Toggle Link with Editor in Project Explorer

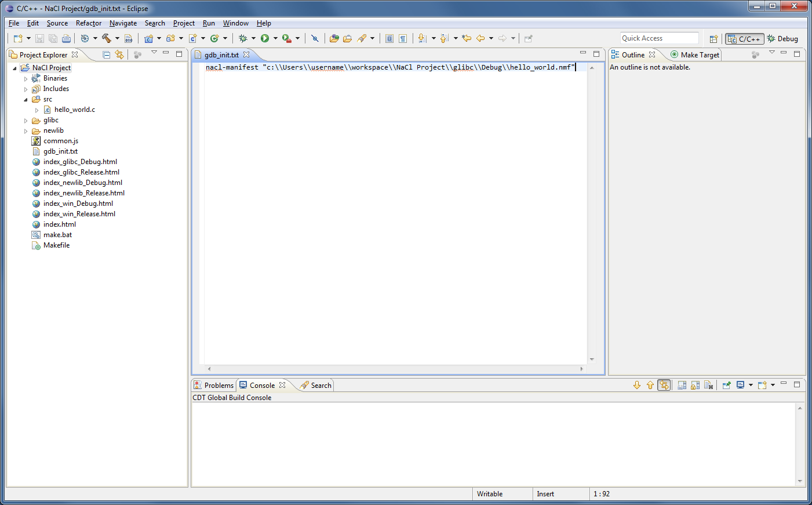click(x=119, y=55)
